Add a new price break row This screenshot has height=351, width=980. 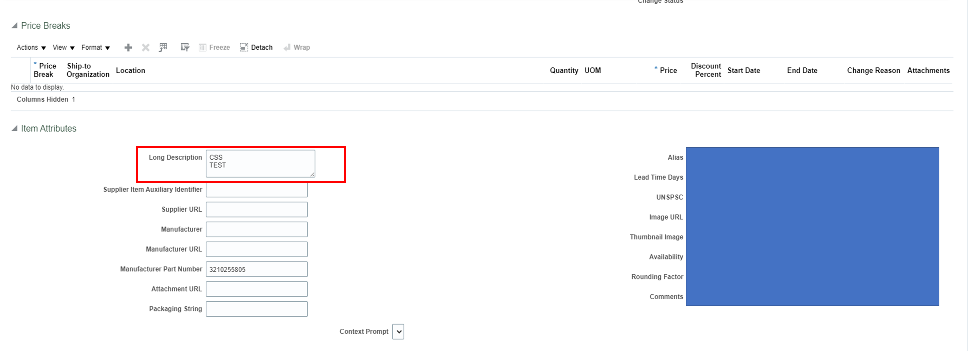tap(128, 47)
